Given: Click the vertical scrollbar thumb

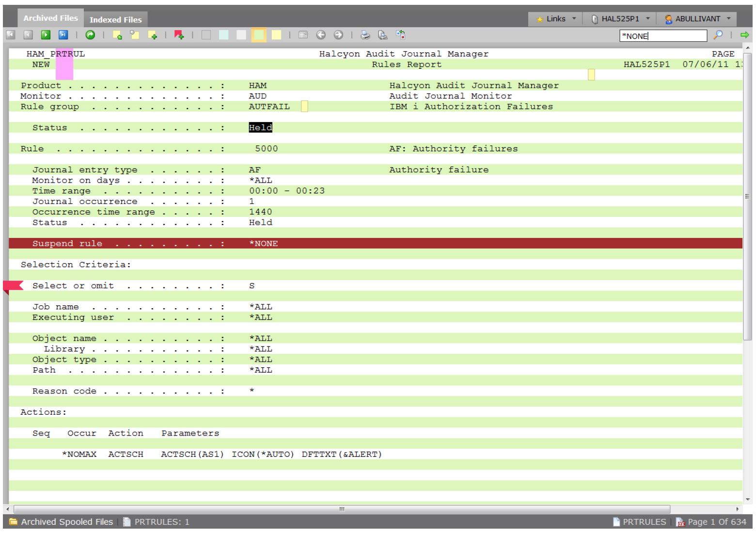Looking at the screenshot, I should coord(748,196).
